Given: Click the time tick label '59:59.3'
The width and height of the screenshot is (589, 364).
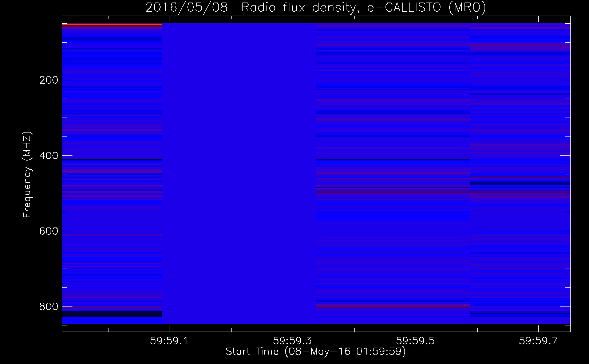Looking at the screenshot, I should click(292, 341).
